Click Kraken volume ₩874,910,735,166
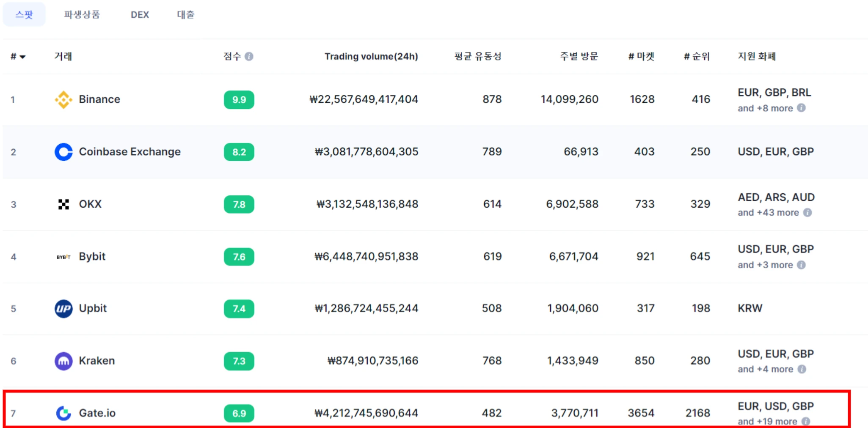The height and width of the screenshot is (428, 868). (372, 361)
